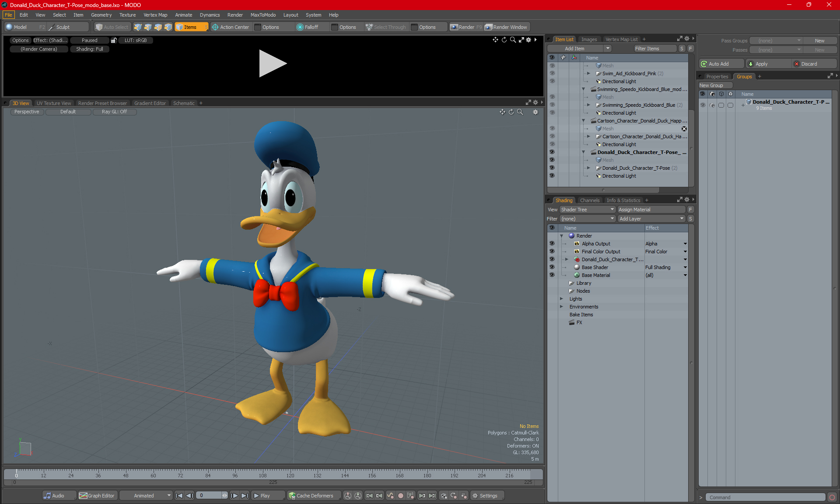Click Discard button

point(814,64)
